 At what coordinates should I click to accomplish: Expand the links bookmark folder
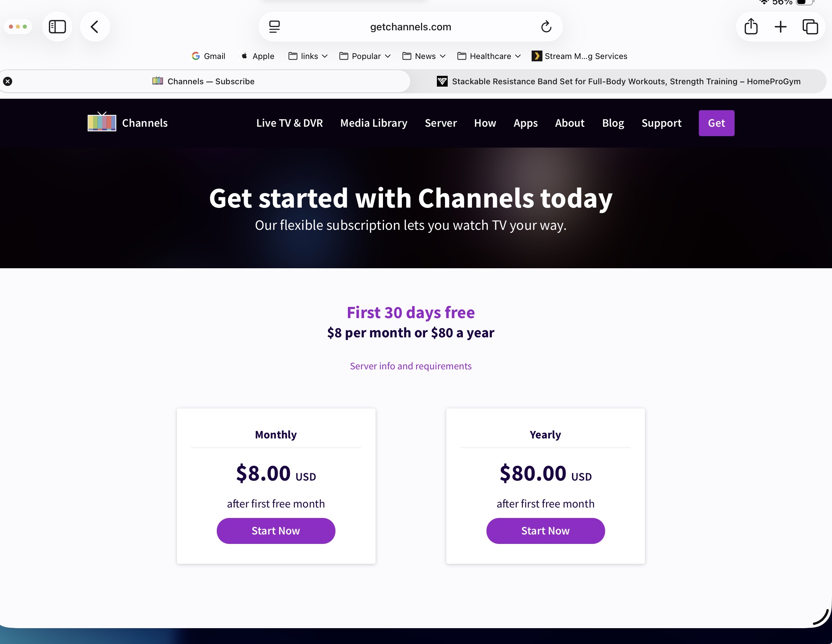[x=308, y=56]
